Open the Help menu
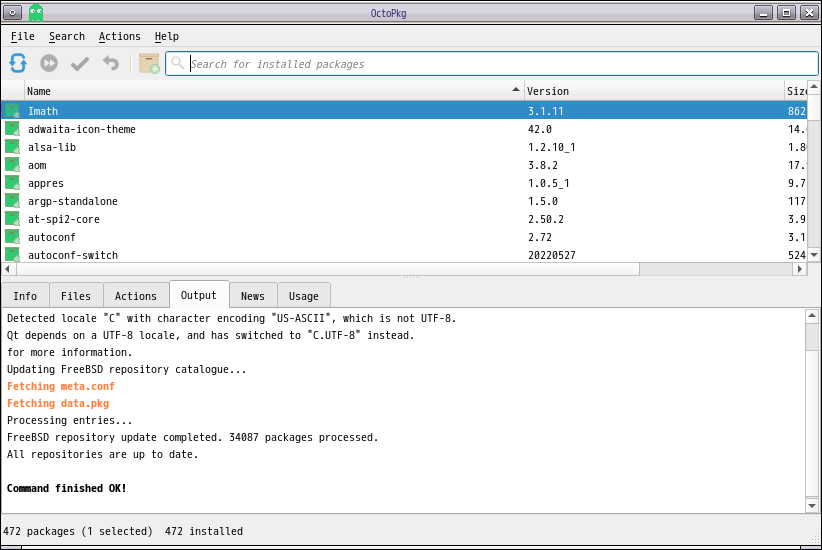Image resolution: width=822 pixels, height=550 pixels. pyautogui.click(x=166, y=36)
